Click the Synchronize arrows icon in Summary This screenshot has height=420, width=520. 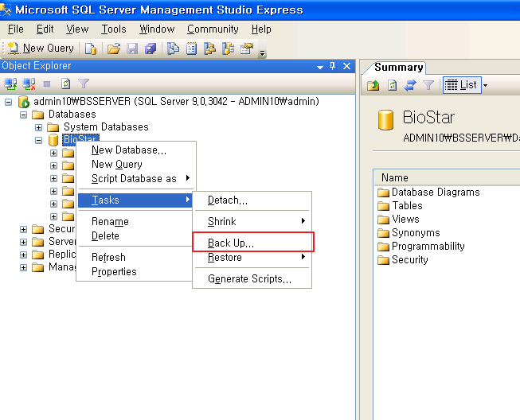click(410, 85)
